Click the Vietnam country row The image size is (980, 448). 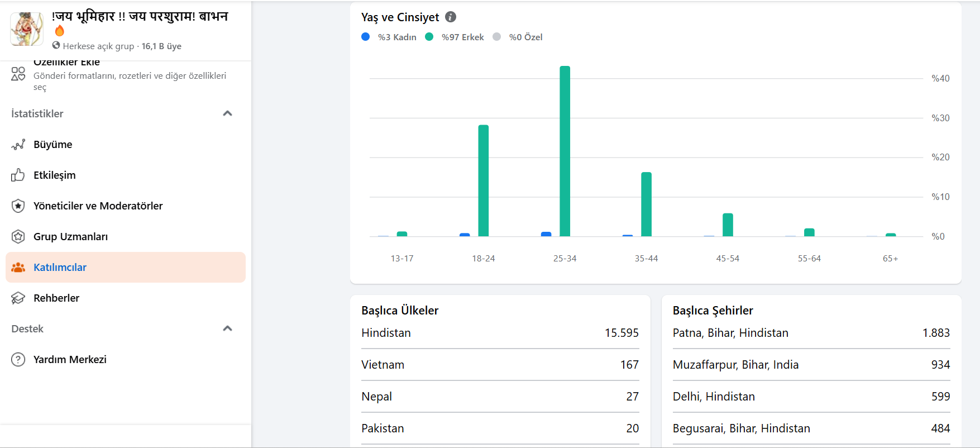tap(500, 365)
